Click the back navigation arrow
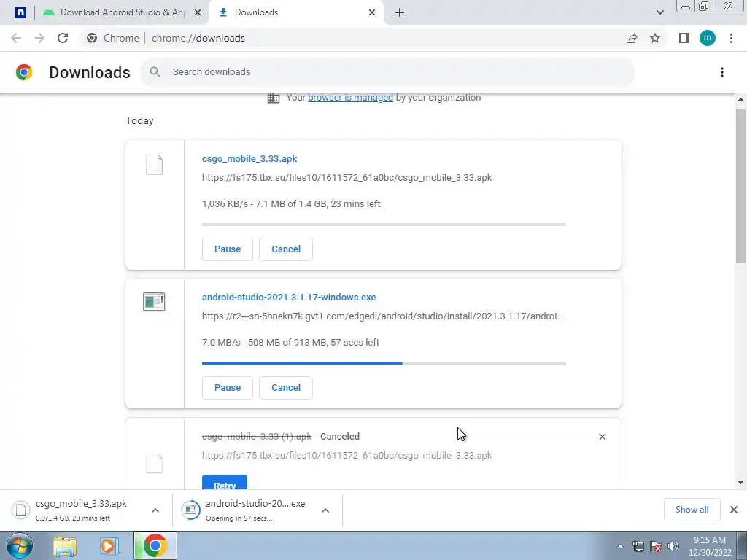 [x=16, y=38]
